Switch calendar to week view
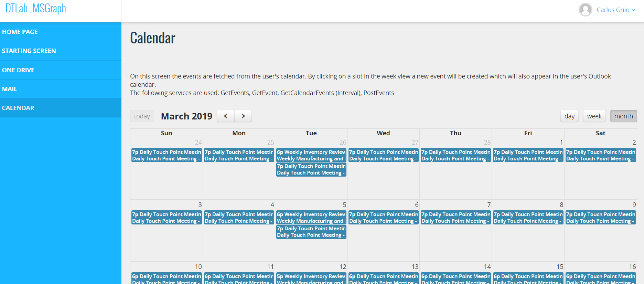644x284 pixels. 594,116
